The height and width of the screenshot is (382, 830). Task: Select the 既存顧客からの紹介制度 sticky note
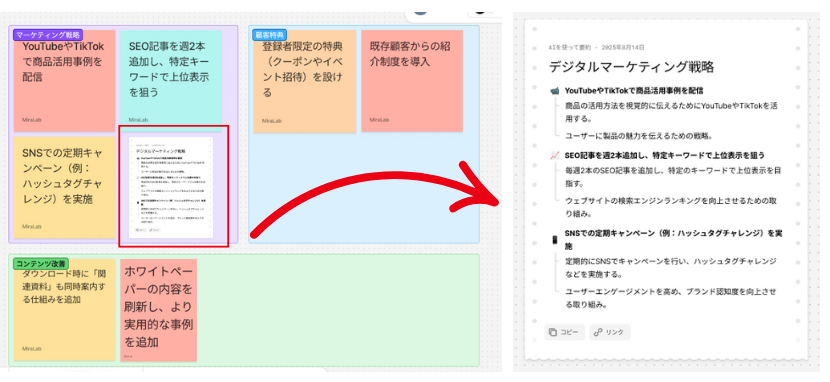(412, 81)
